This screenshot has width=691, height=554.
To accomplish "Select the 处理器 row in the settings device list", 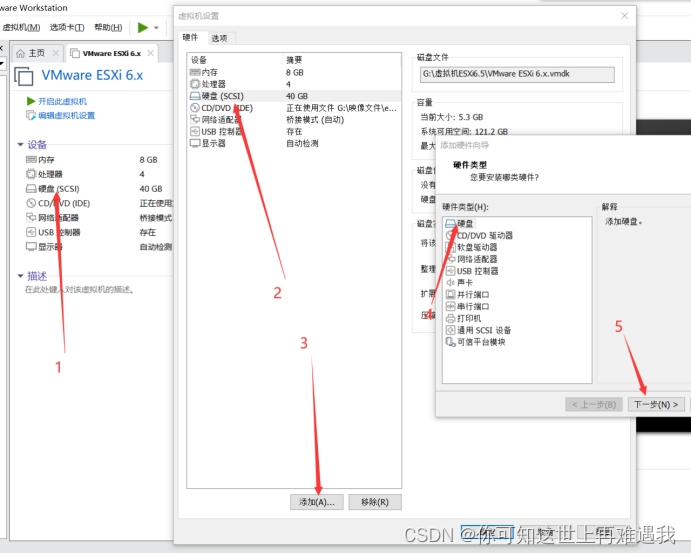I will point(294,84).
